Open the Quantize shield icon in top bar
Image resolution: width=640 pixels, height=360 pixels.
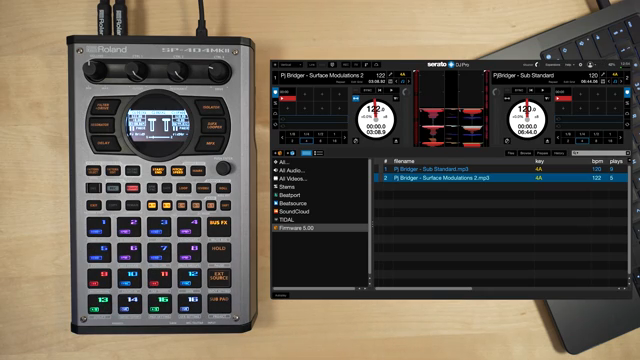pyautogui.click(x=332, y=64)
